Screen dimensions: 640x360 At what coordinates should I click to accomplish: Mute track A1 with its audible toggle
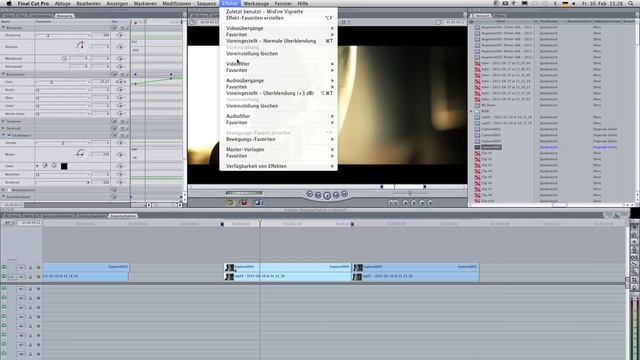coord(4,289)
